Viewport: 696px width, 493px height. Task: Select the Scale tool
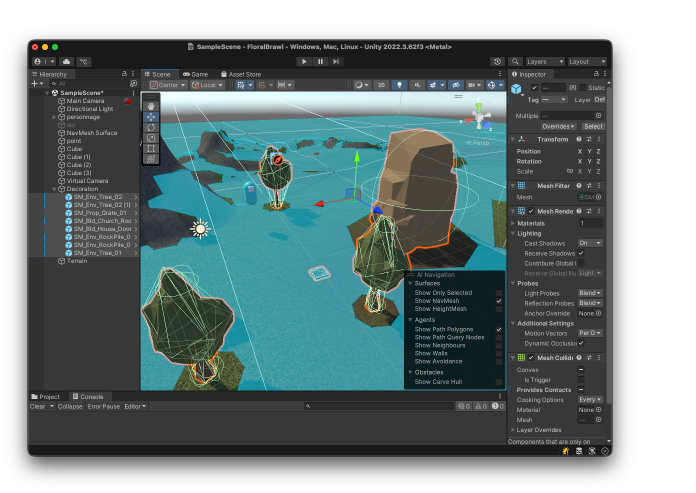(151, 138)
